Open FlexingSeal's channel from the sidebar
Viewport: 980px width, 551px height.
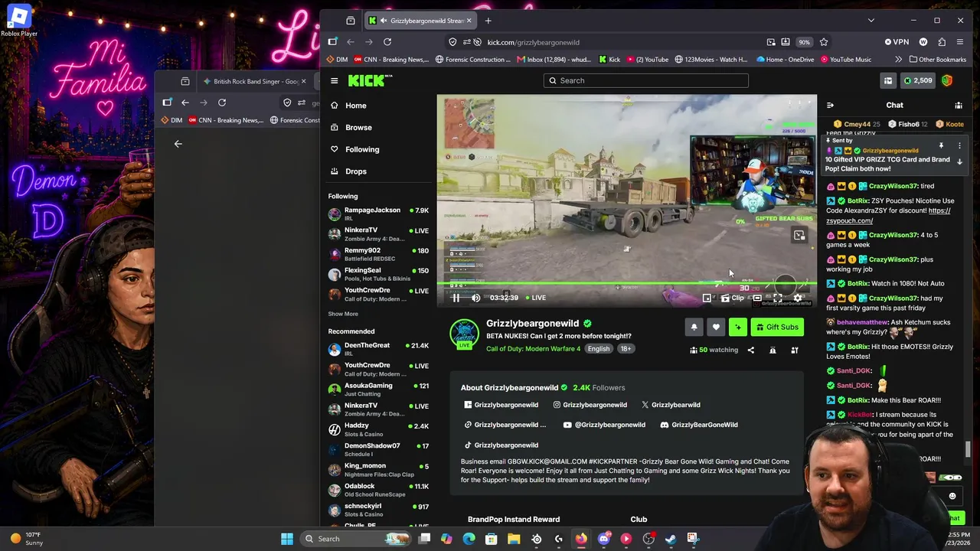379,274
